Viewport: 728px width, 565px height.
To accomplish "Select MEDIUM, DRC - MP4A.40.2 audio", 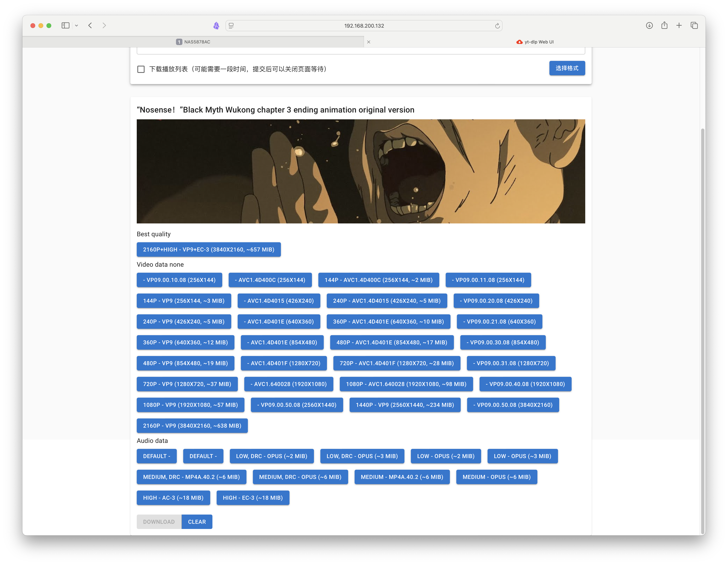I will (x=191, y=477).
